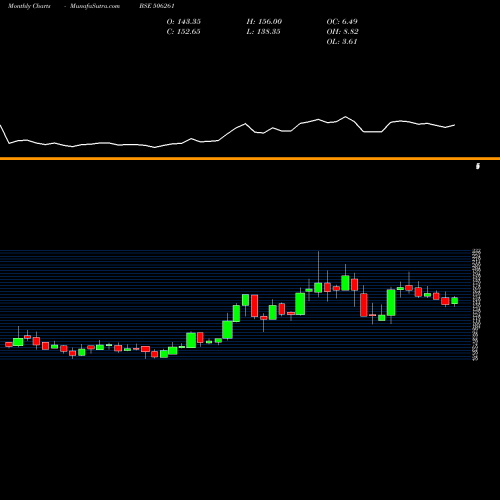Screen dimensions: 500x500
Task: Click the small "5" label under orange line
Action: (478, 166)
